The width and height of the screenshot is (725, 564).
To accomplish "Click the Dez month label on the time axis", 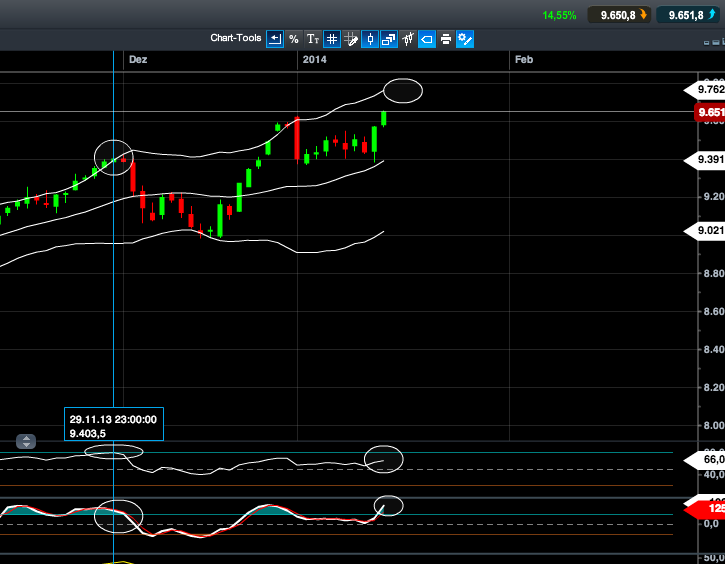I will [138, 60].
